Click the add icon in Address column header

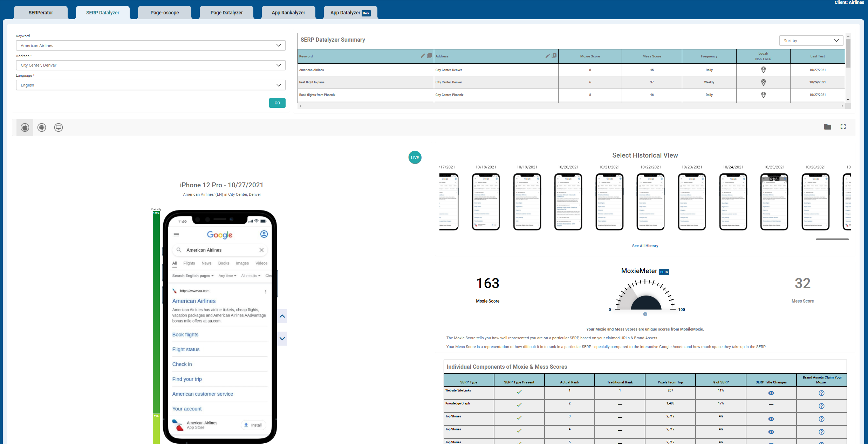click(554, 56)
